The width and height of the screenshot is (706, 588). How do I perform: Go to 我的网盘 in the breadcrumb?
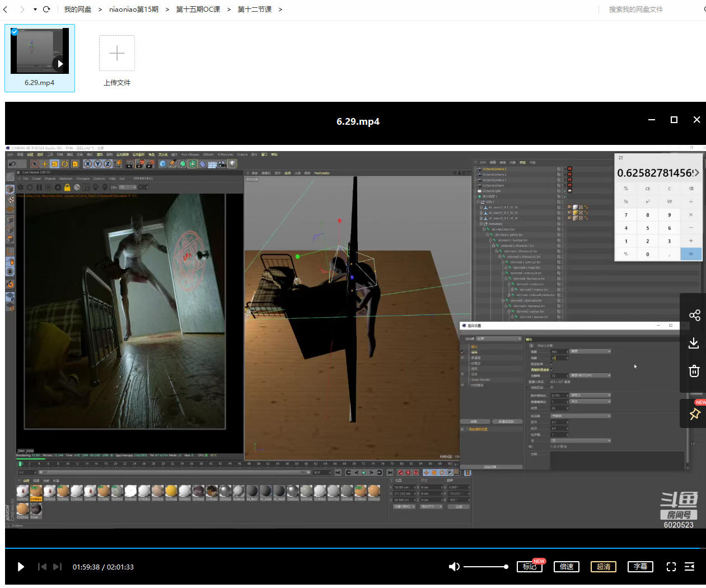tap(78, 10)
